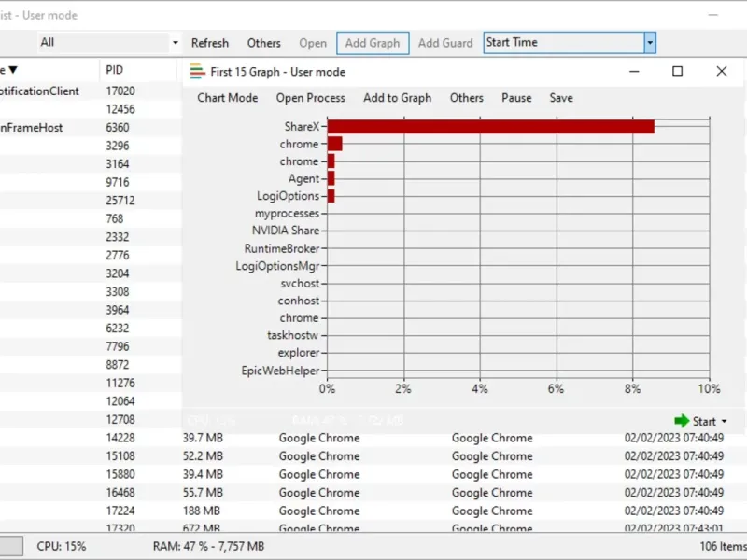The image size is (747, 560).
Task: Open the Start dropdown arrow in graph window
Action: coord(725,422)
